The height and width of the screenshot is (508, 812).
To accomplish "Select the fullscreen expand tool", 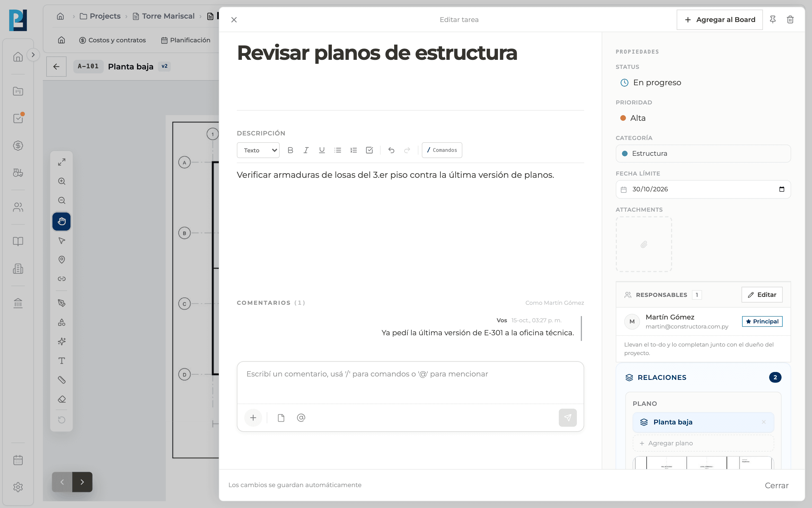I will coord(61,162).
